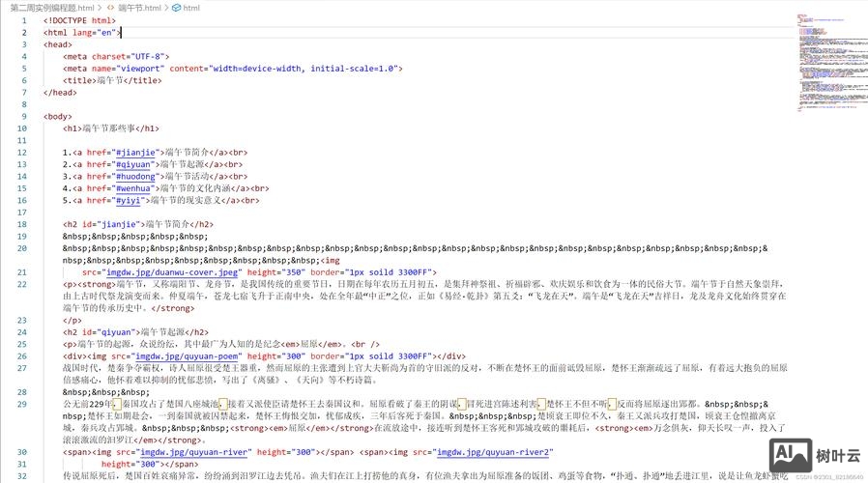Image resolution: width=868 pixels, height=483 pixels.
Task: Click line number 18 in the gutter
Action: tap(22, 224)
